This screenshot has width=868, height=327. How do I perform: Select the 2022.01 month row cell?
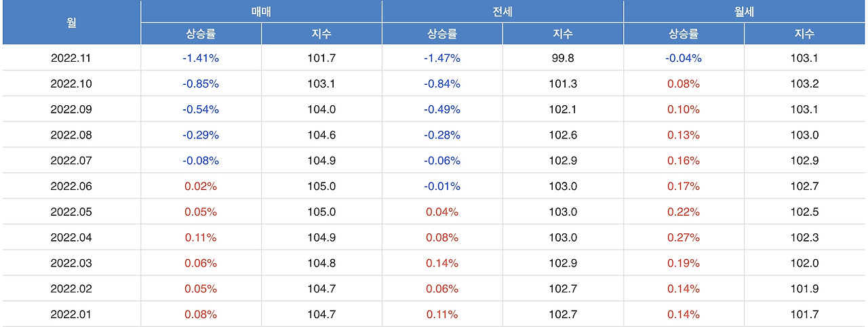(71, 315)
